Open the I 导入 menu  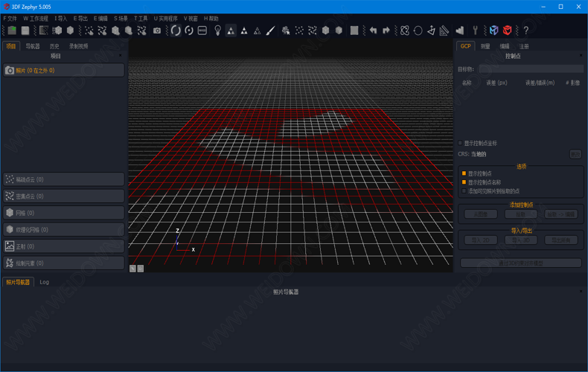[61, 19]
